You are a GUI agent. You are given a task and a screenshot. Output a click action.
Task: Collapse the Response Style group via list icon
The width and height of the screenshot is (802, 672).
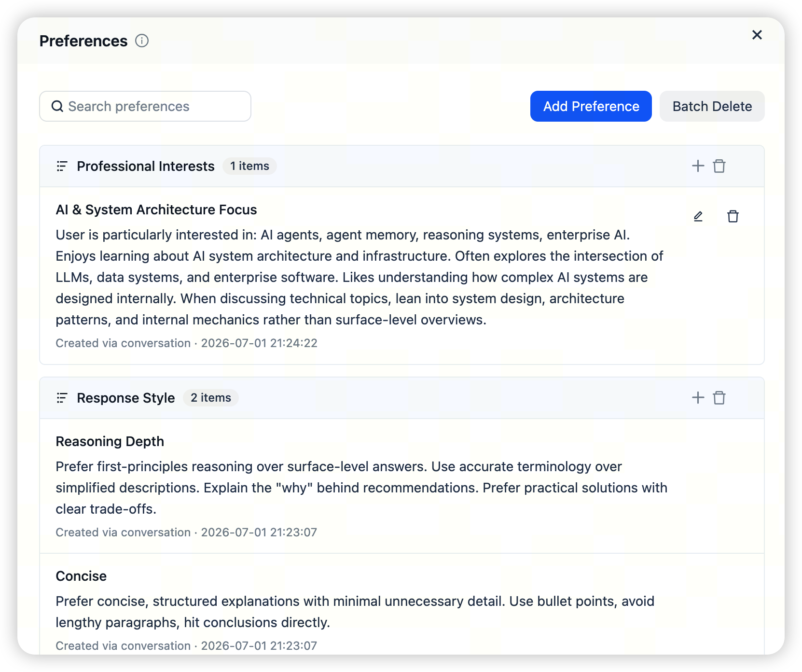62,398
